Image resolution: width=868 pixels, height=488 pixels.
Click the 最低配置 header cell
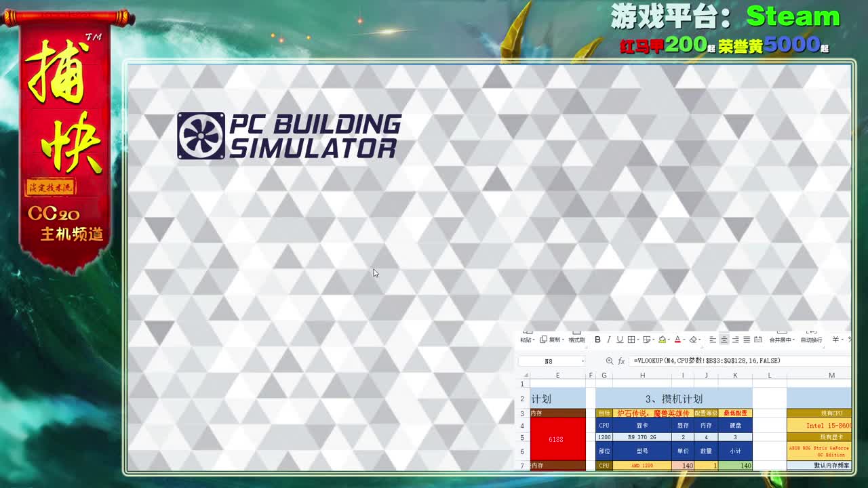click(735, 413)
